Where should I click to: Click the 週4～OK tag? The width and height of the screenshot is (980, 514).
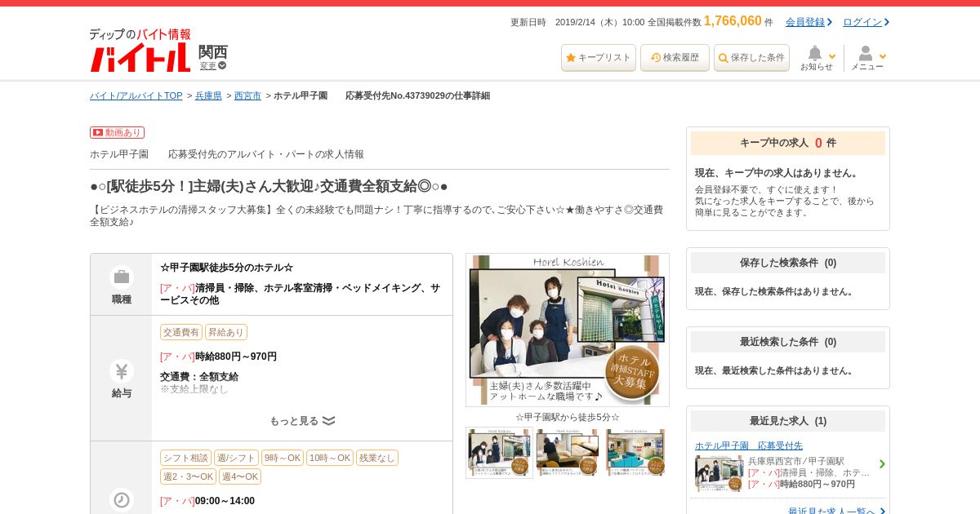[x=240, y=476]
